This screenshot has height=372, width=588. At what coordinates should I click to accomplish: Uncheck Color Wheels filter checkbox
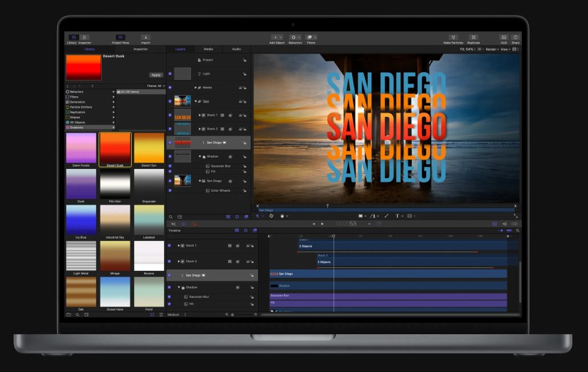click(170, 190)
